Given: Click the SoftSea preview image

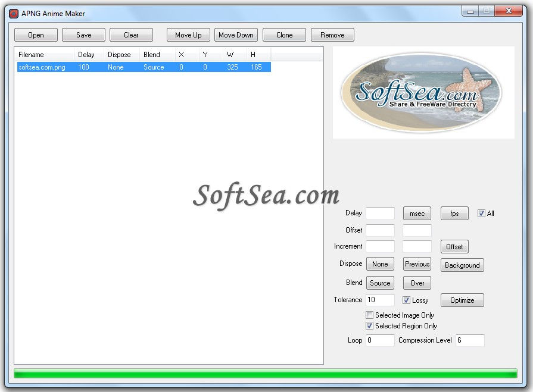Looking at the screenshot, I should click(423, 92).
